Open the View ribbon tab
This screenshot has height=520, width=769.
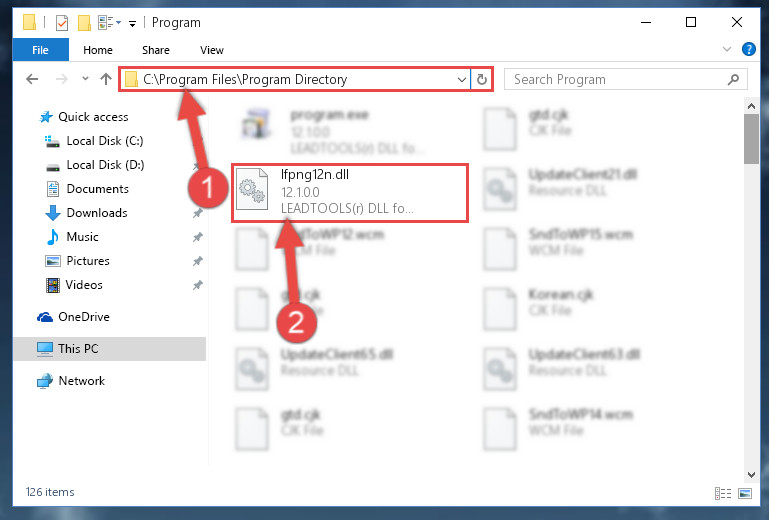(x=211, y=50)
